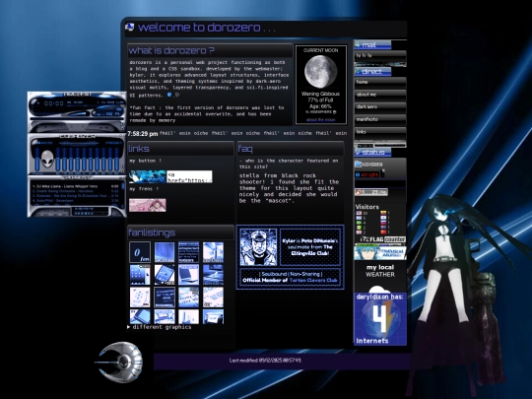
Task: Click the 7:58:29 pm clock
Action: coord(143,134)
